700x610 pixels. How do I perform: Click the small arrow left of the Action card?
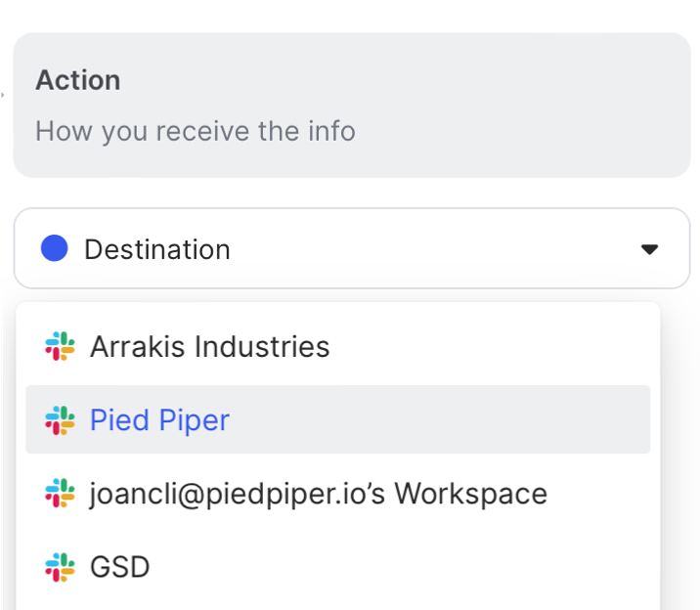[x=3, y=96]
